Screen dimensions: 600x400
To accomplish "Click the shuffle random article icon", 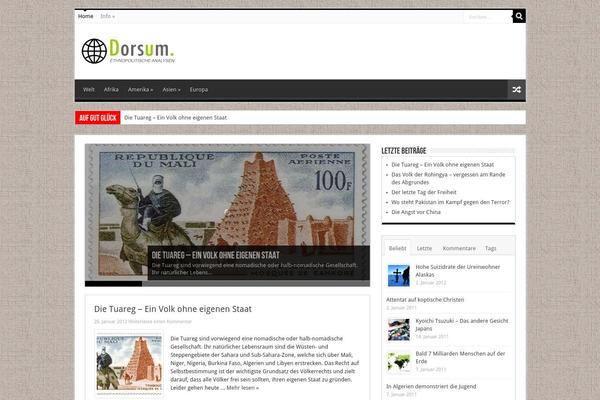I will [x=517, y=90].
